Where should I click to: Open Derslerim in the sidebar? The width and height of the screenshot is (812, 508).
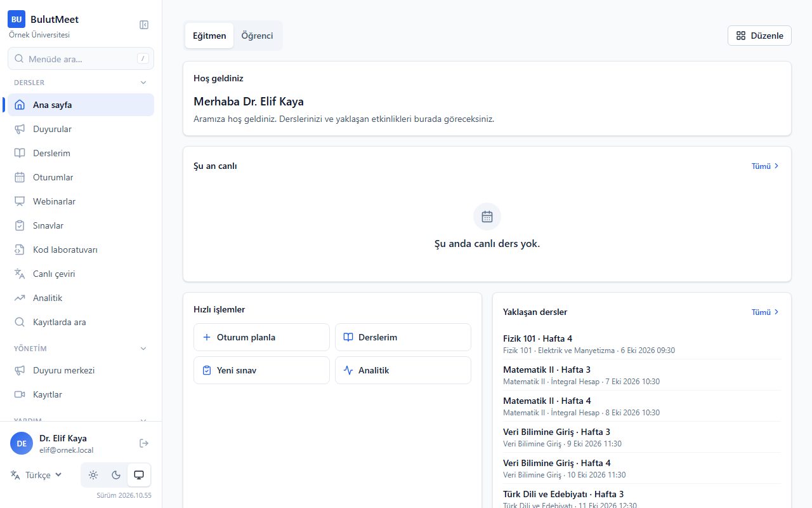[81, 153]
